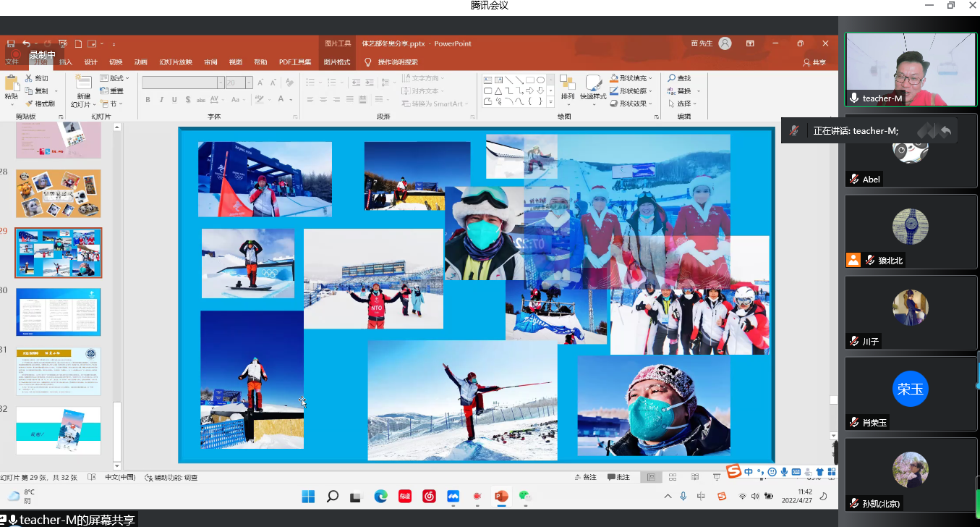Open Microsoft Edge from the taskbar
Viewport: 980px width, 527px height.
click(380, 497)
